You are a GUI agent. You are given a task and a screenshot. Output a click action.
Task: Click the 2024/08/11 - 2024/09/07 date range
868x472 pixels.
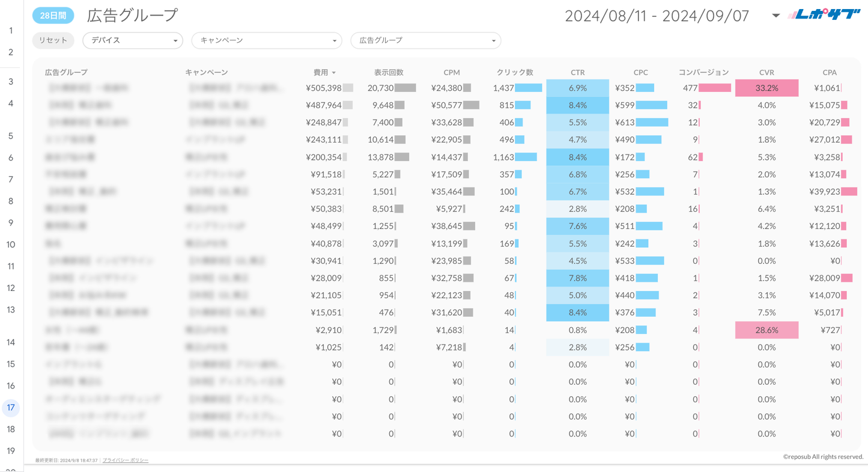pyautogui.click(x=657, y=16)
